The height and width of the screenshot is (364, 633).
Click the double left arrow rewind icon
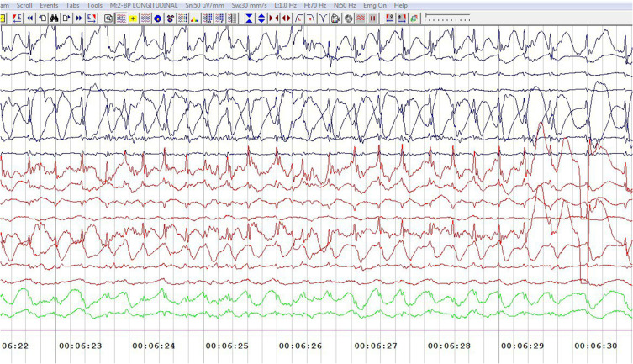pos(29,18)
